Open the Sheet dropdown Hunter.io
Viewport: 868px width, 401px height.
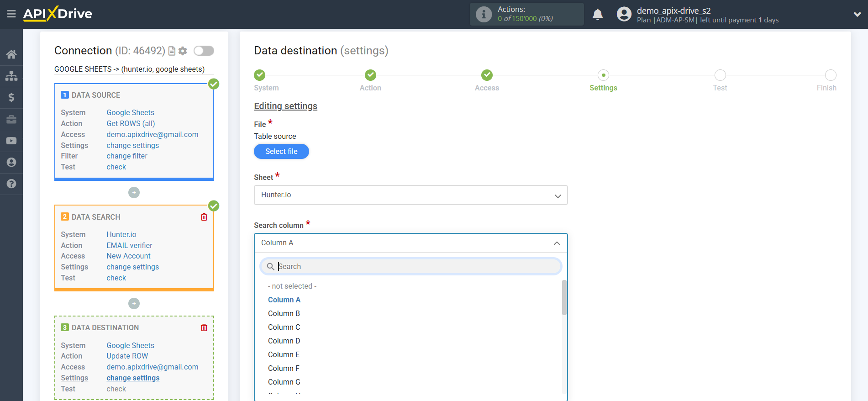click(x=410, y=195)
